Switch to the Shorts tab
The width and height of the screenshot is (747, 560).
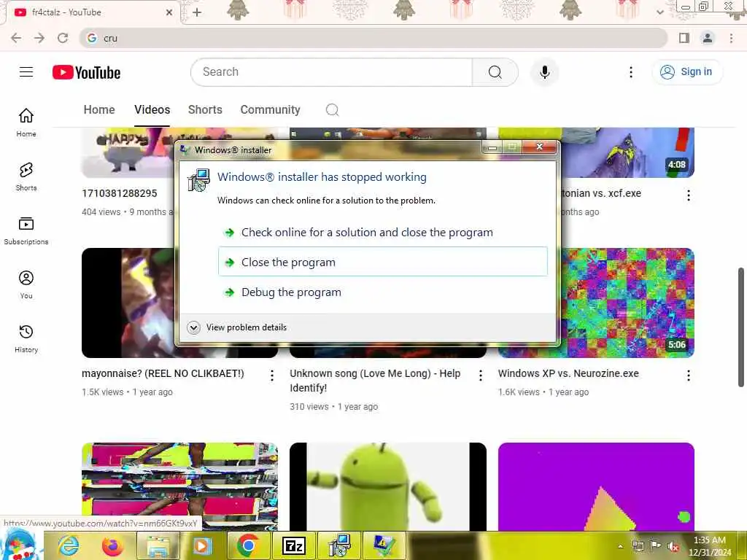point(205,110)
